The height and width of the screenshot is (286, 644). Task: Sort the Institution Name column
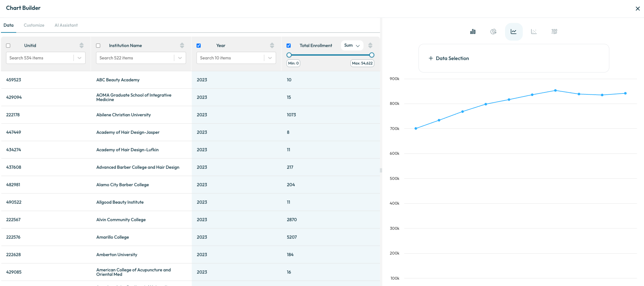182,45
